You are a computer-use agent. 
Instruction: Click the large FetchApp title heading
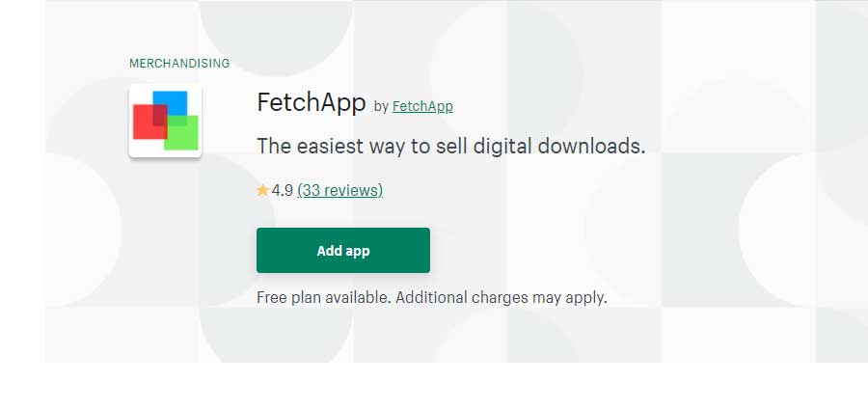point(312,102)
